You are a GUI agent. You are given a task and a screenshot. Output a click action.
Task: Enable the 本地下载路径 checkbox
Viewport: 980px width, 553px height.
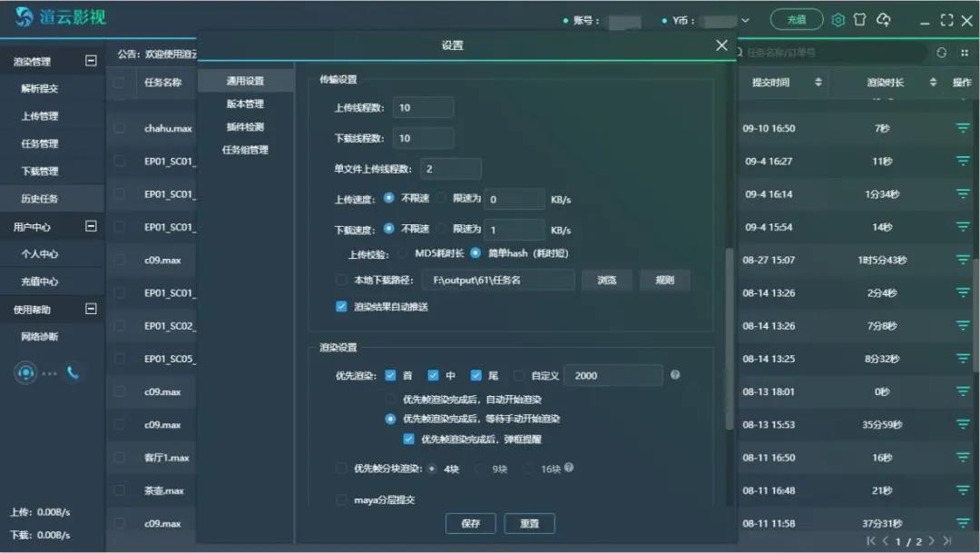[x=341, y=281]
